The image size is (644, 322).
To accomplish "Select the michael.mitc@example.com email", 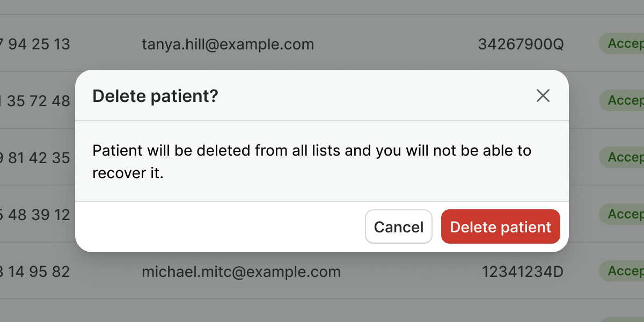I will tap(241, 272).
